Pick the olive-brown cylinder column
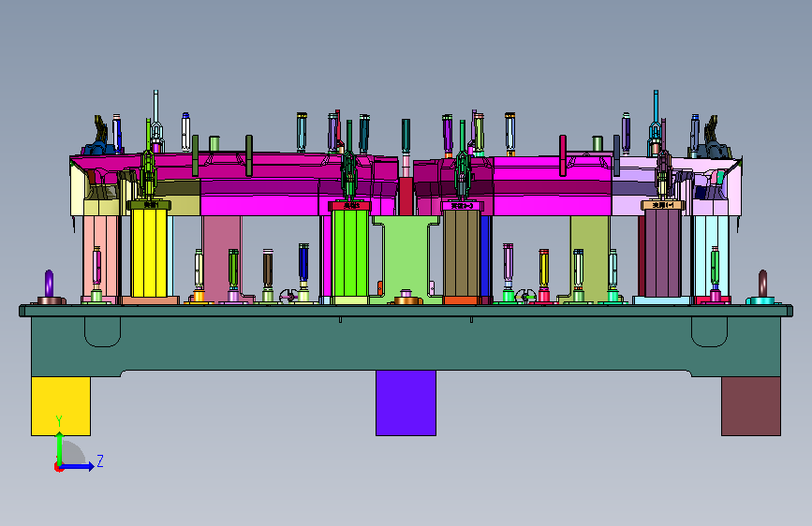812x526 pixels. point(462,254)
